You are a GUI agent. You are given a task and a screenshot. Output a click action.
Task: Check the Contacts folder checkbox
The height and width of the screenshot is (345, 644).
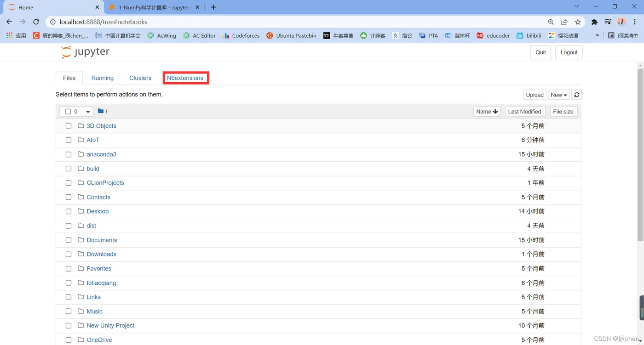[69, 197]
